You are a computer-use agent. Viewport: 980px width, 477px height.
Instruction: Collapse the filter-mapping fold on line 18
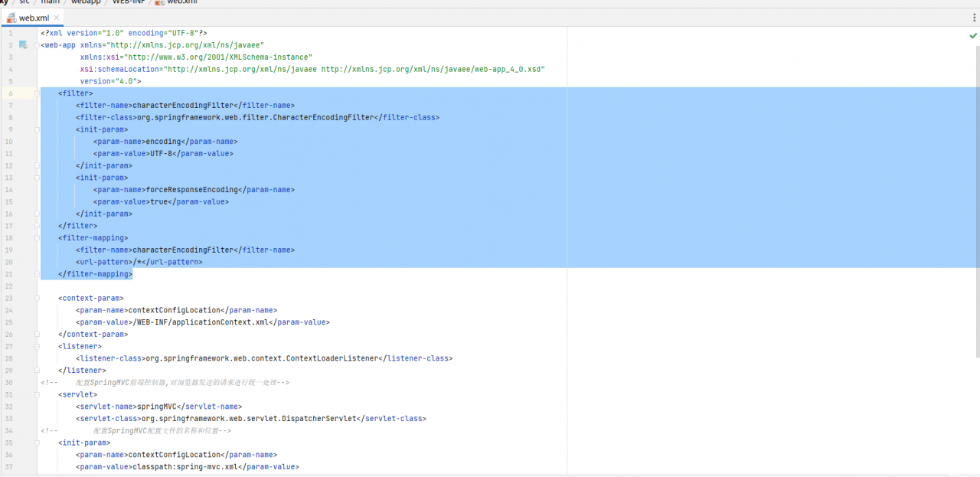pyautogui.click(x=38, y=238)
